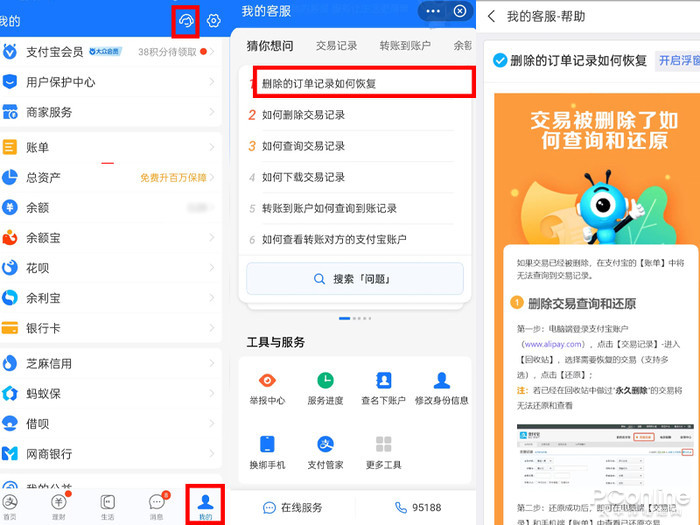700x525 pixels.
Task: Tap the help article orange banner image
Action: 597,169
